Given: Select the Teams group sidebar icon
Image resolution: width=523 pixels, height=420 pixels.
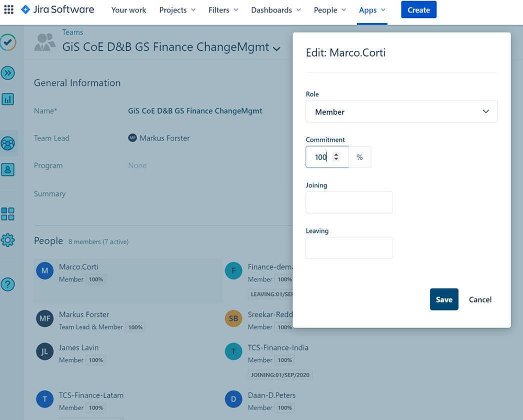Looking at the screenshot, I should pos(8,143).
